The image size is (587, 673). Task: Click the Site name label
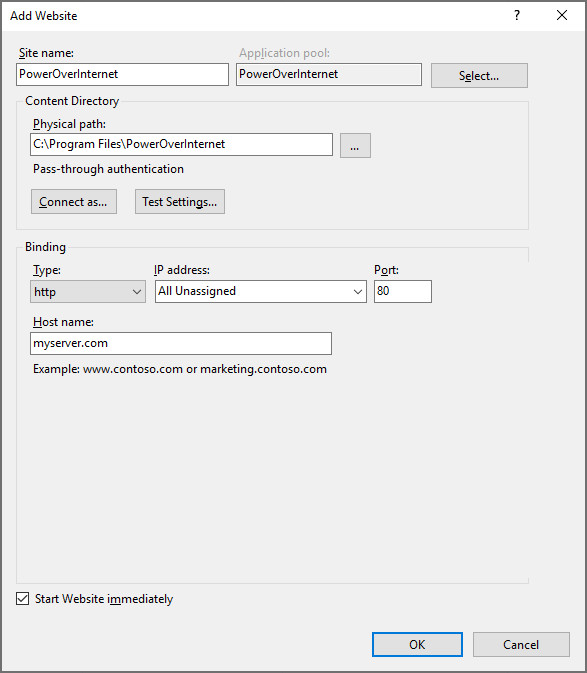pyautogui.click(x=46, y=53)
